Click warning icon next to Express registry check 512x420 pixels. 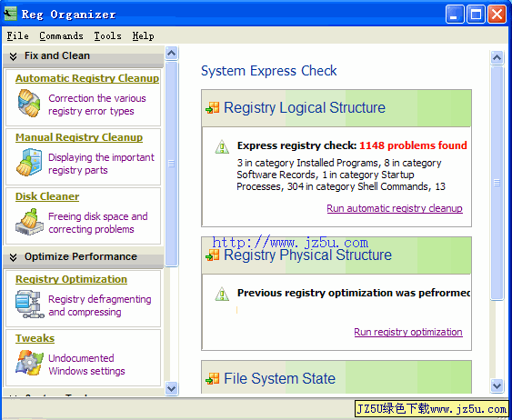pos(222,146)
